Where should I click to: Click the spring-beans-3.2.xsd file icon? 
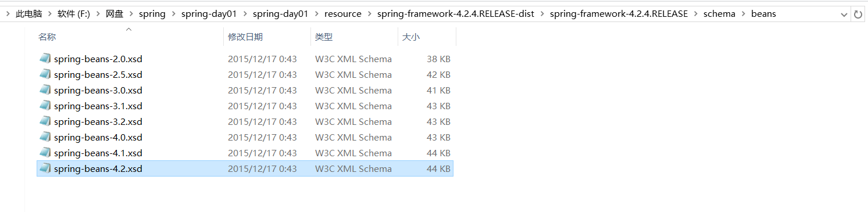pos(45,121)
